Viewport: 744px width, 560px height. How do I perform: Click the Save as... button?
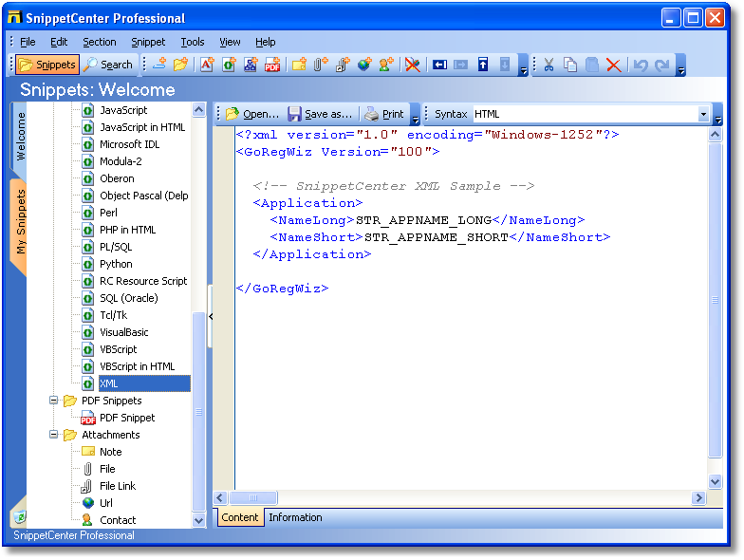click(321, 114)
